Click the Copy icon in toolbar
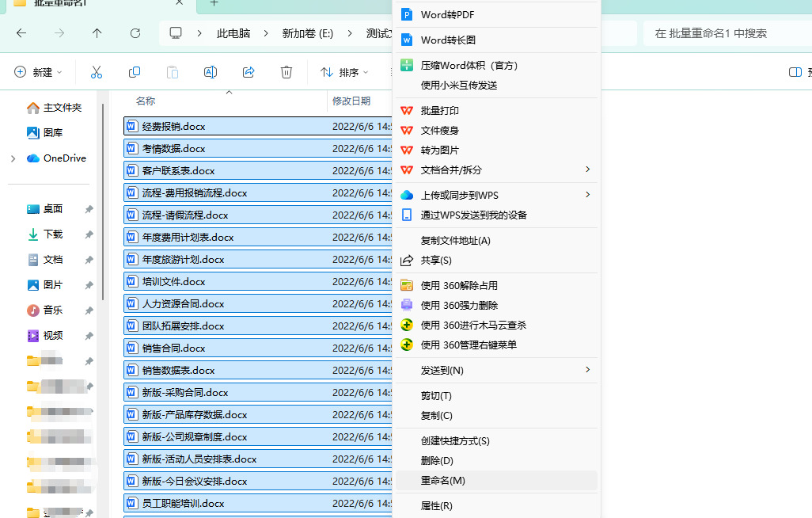 pos(135,72)
